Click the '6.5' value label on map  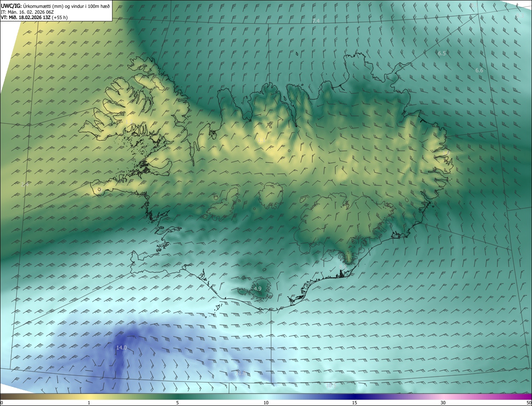[442, 54]
